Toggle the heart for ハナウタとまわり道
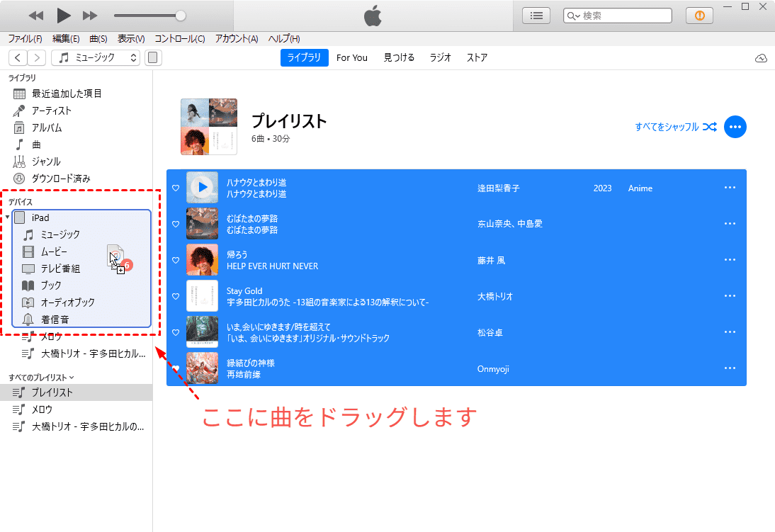The image size is (775, 532). (176, 188)
